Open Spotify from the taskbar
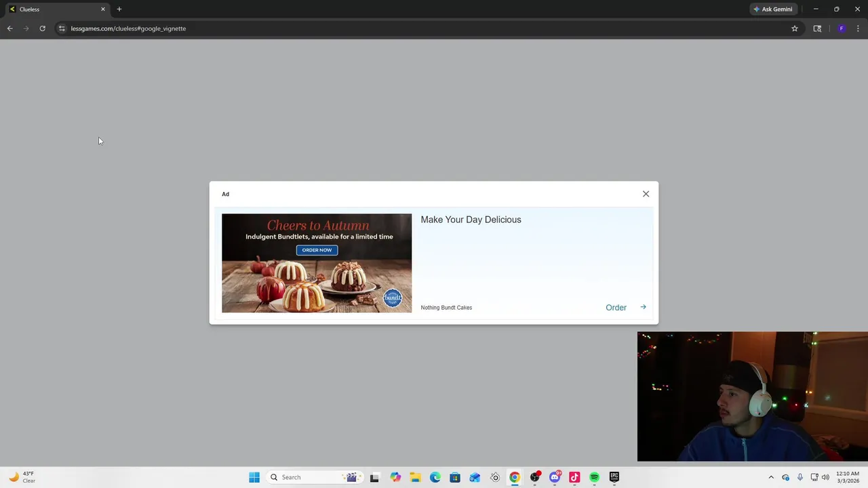This screenshot has width=868, height=488. tap(595, 477)
